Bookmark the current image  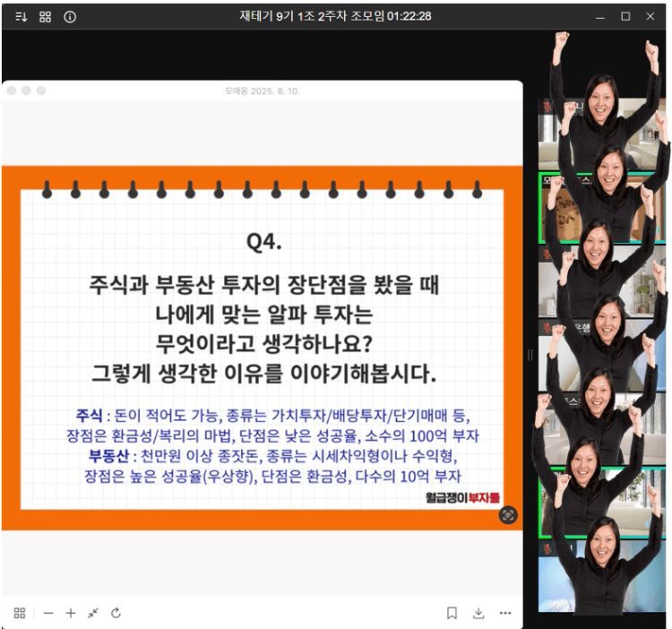[452, 613]
